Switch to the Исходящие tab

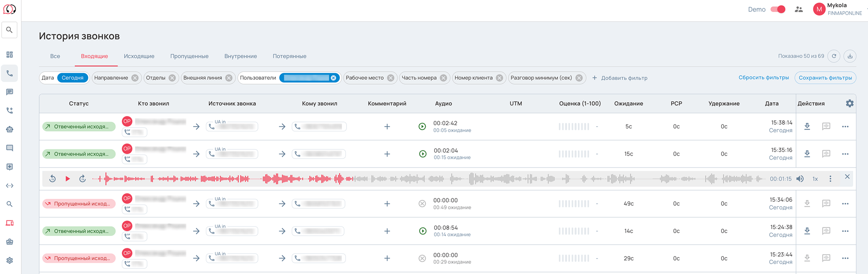pyautogui.click(x=139, y=56)
